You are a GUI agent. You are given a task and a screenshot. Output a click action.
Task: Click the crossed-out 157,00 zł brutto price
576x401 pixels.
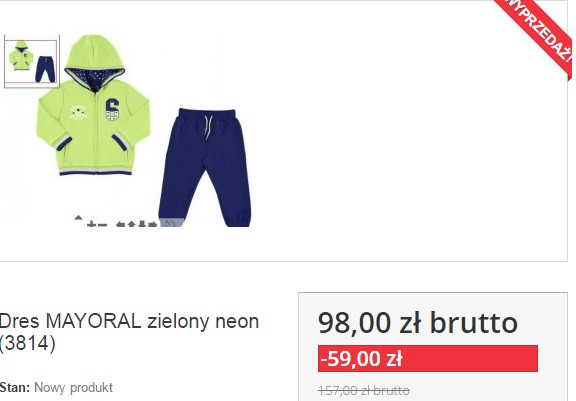click(x=364, y=390)
